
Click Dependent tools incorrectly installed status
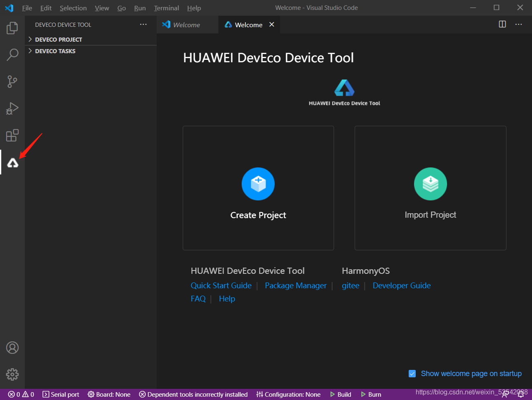[x=193, y=395]
